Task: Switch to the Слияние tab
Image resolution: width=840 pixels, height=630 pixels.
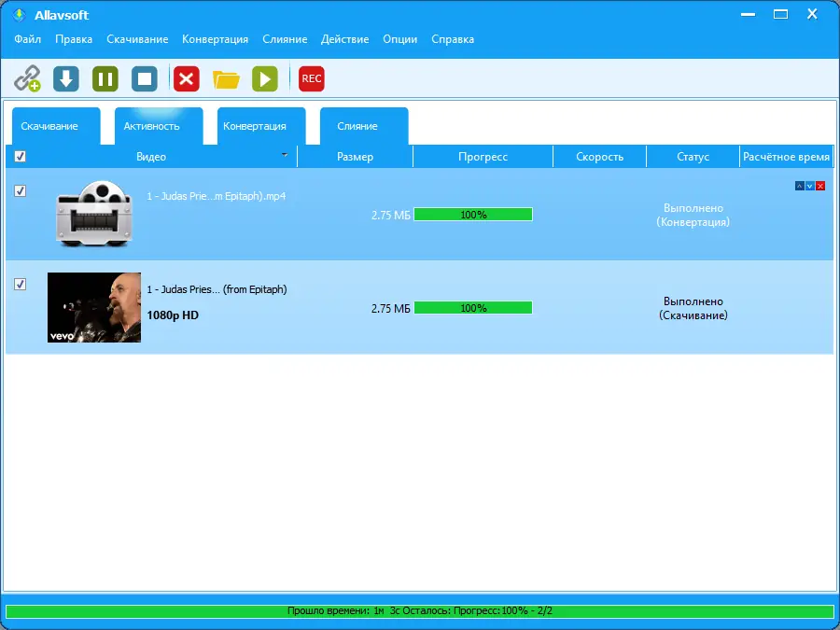Action: click(364, 126)
